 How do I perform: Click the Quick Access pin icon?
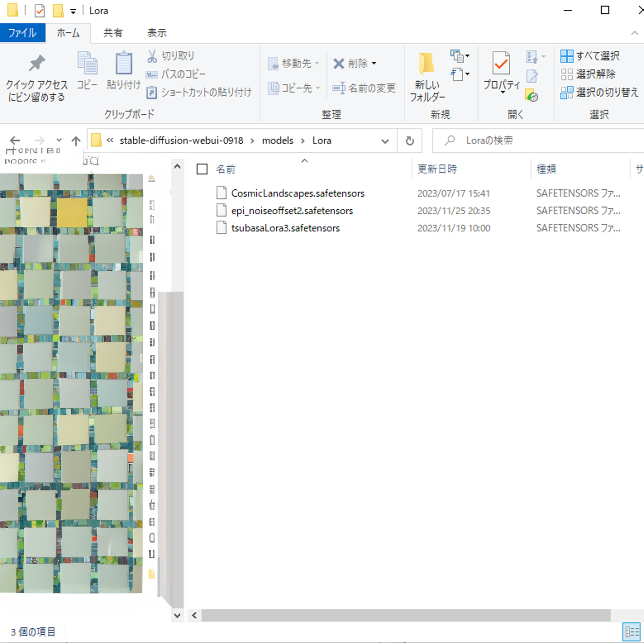tap(36, 63)
